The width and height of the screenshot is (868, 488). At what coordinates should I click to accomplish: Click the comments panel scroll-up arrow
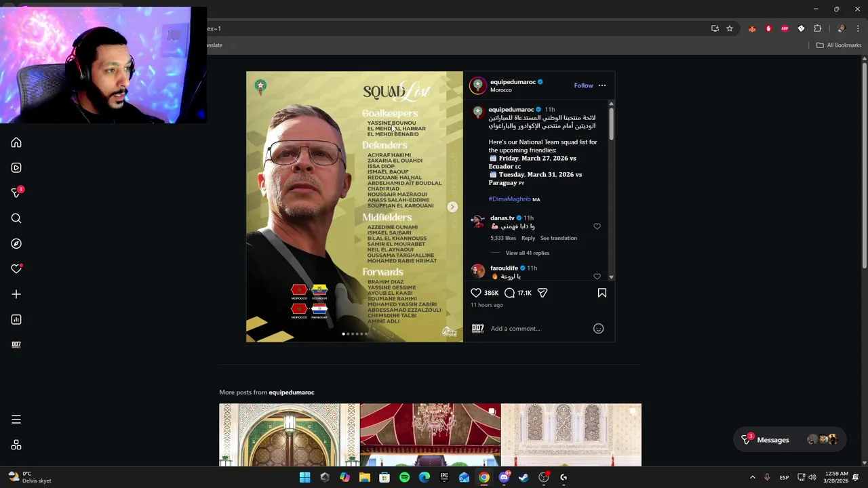(611, 104)
